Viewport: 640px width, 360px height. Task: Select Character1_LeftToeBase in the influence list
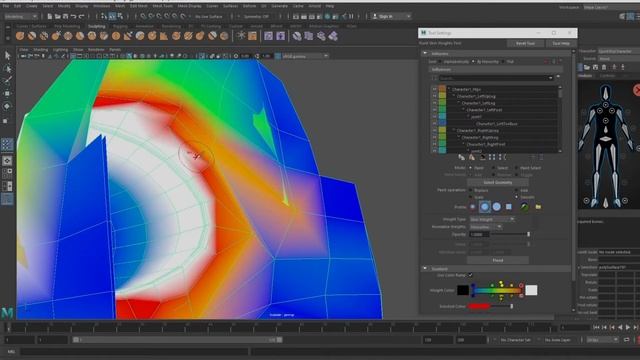coord(497,124)
